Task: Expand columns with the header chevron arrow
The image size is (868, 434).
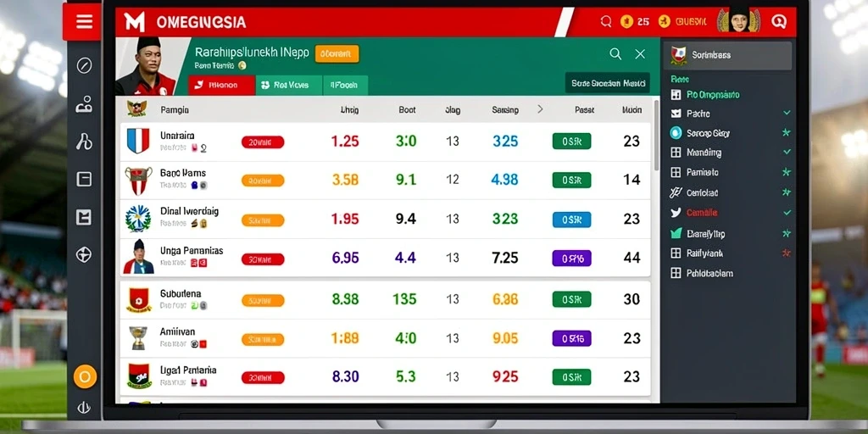Action: 540,109
